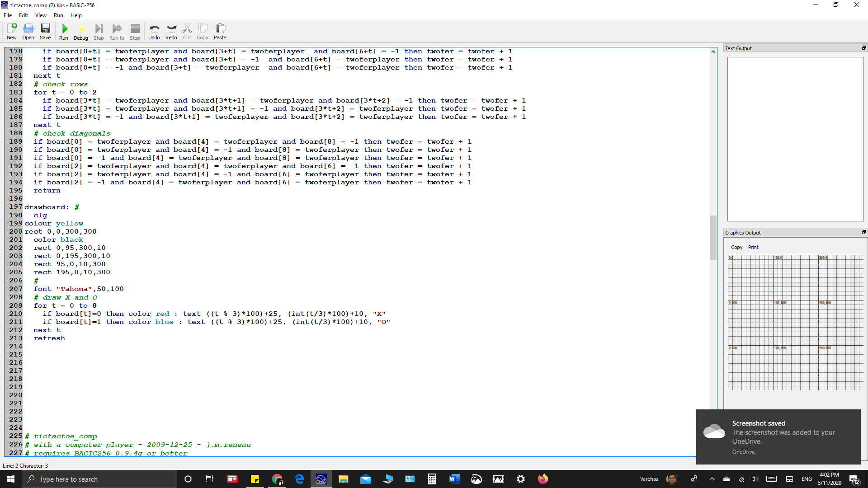Open the View menu
This screenshot has width=868, height=488.
(x=41, y=15)
